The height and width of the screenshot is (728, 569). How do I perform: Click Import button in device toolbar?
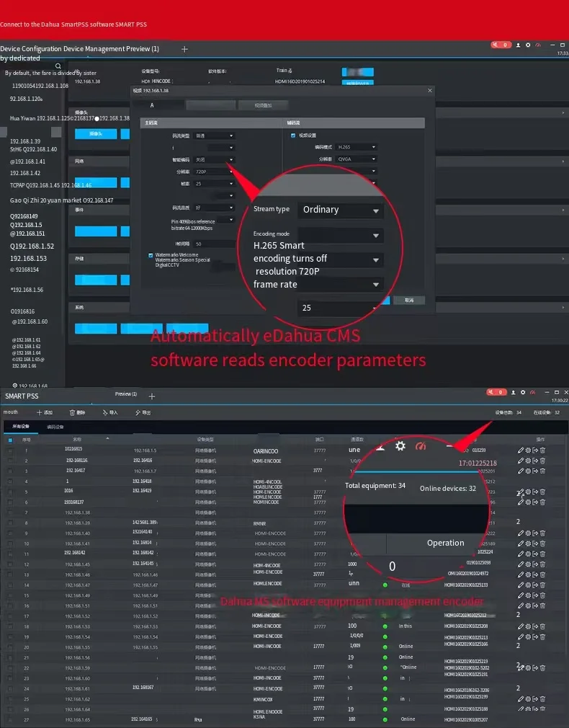coord(110,412)
